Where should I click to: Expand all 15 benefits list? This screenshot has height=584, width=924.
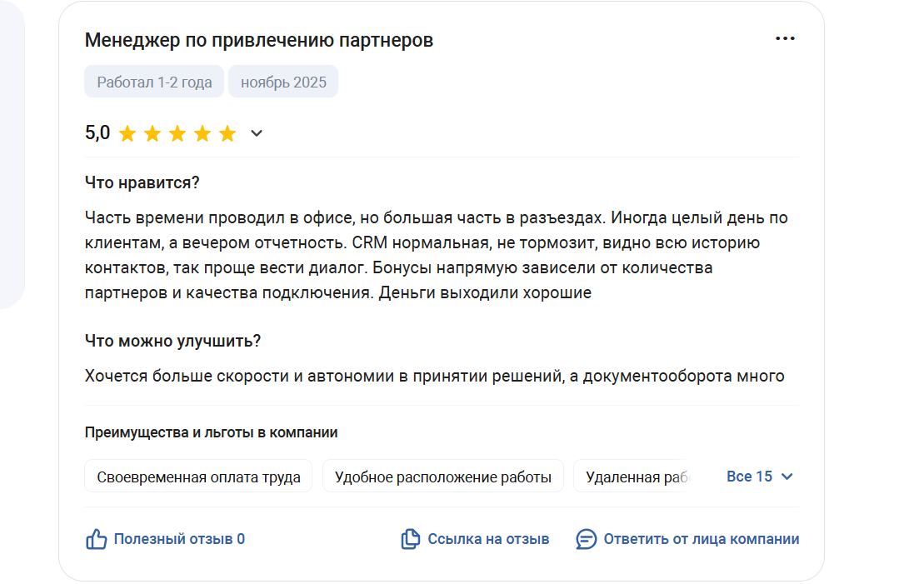[749, 477]
